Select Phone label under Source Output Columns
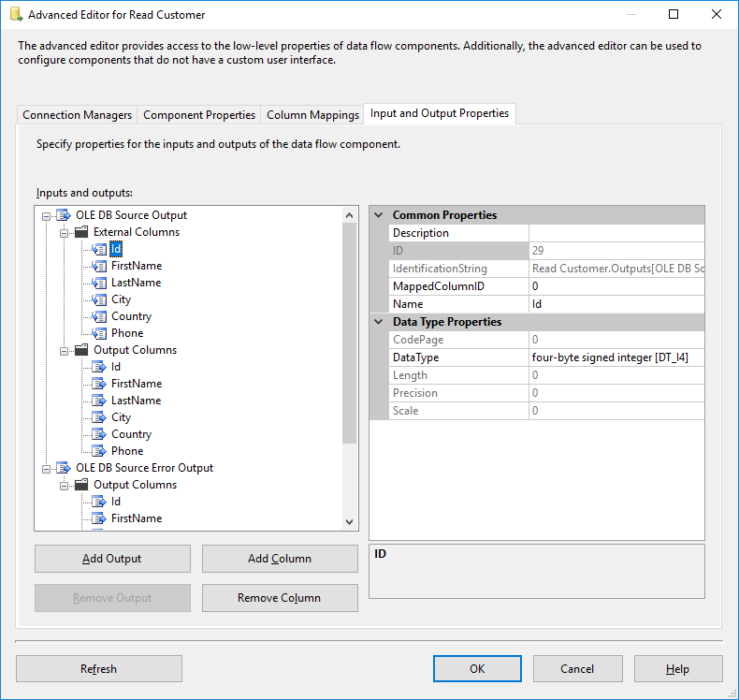The image size is (739, 700). point(127,451)
